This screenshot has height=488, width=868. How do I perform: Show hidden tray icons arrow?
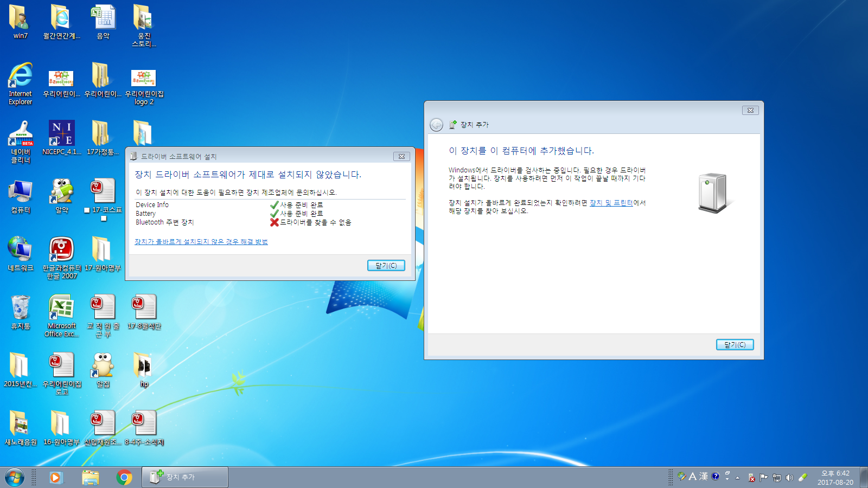[737, 478]
